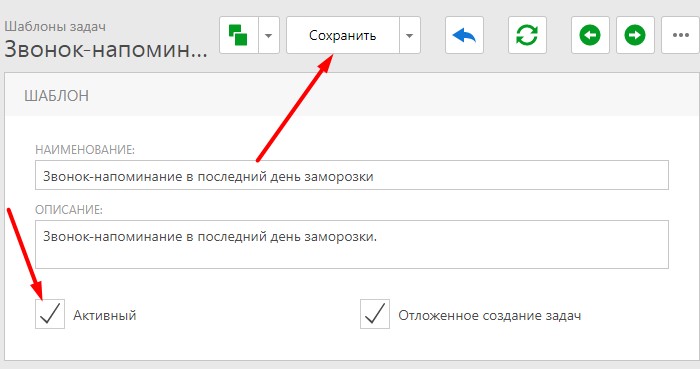Open the more options ellipsis menu
Viewport: 700px width, 369px height.
(x=680, y=35)
